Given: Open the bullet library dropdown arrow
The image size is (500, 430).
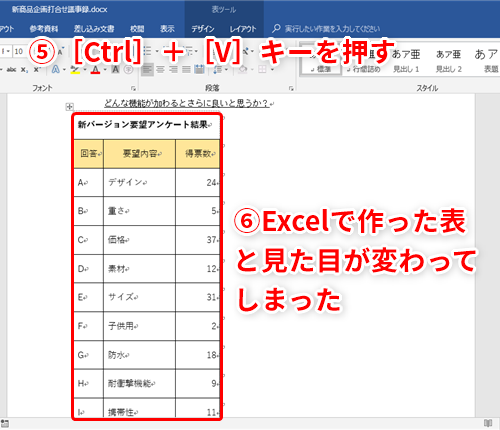Looking at the screenshot, I should tap(157, 51).
